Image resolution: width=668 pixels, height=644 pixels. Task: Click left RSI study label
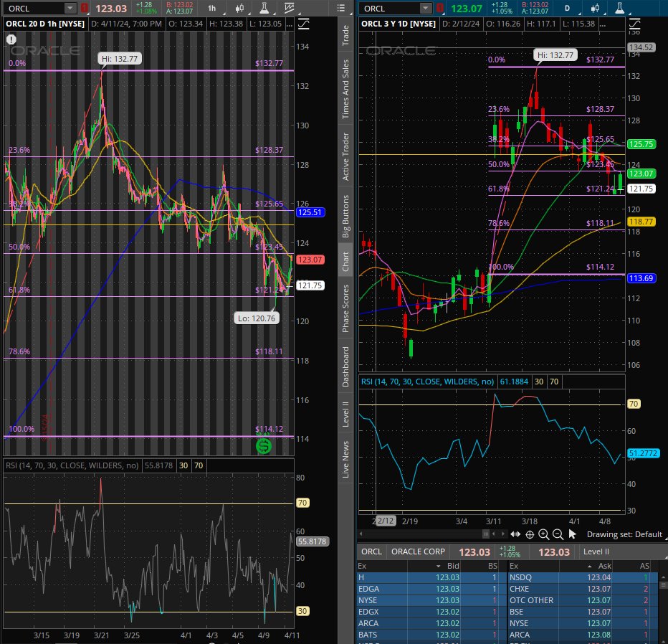(x=72, y=465)
